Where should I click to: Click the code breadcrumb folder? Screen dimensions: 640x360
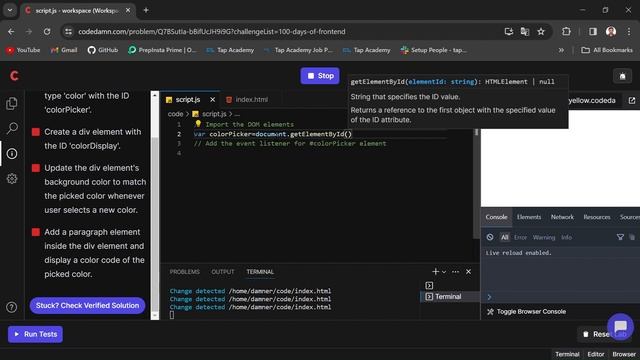coord(175,114)
